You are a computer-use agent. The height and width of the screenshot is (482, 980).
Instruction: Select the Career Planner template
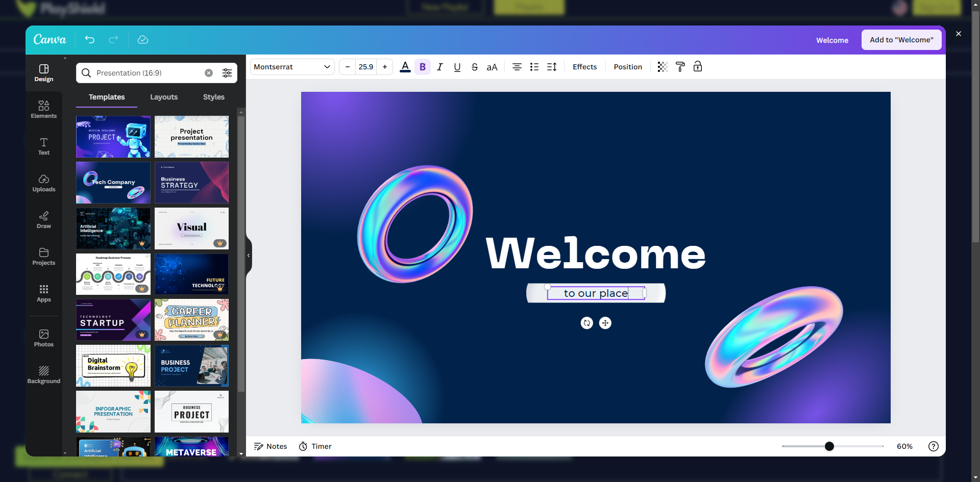point(192,320)
